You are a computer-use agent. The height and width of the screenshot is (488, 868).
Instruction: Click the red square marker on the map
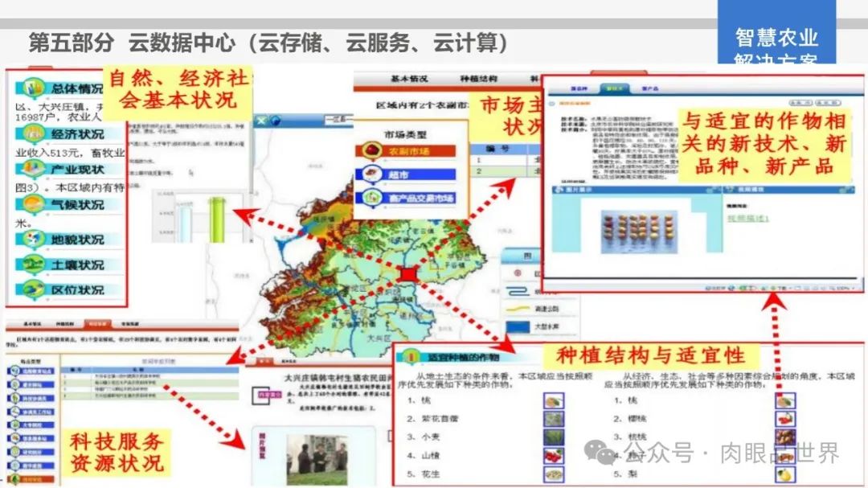[408, 275]
